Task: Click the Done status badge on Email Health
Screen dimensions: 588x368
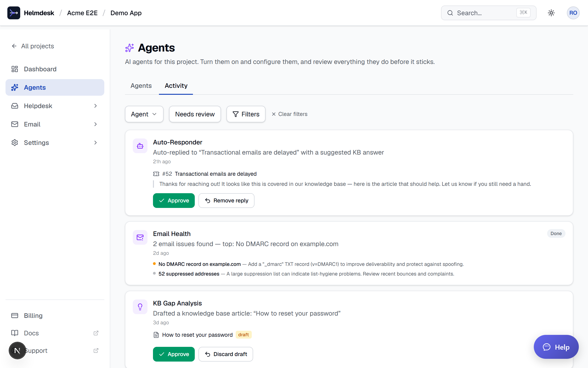Action: 556,233
